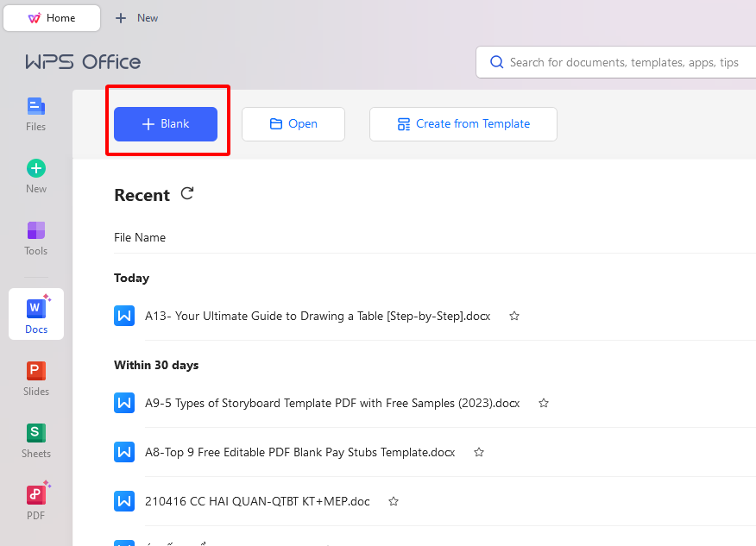Star the A13 Drawing a Table document
This screenshot has width=756, height=546.
pos(514,316)
